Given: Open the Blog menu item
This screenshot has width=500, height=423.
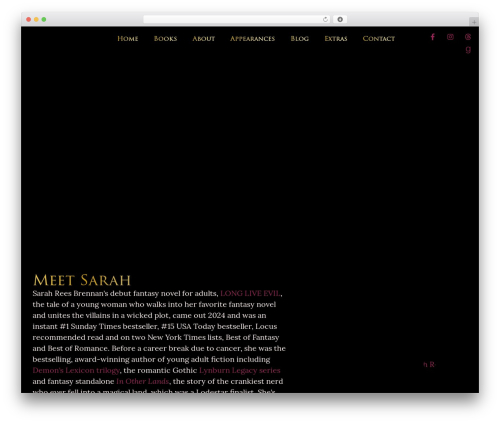Looking at the screenshot, I should tap(299, 39).
